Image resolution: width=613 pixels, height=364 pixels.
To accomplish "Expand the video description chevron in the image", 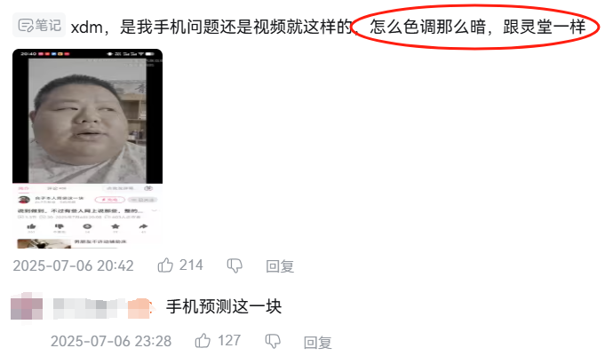I will click(155, 210).
